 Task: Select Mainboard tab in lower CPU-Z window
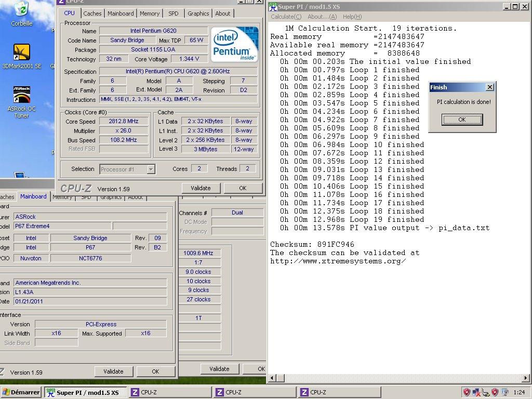click(x=33, y=196)
